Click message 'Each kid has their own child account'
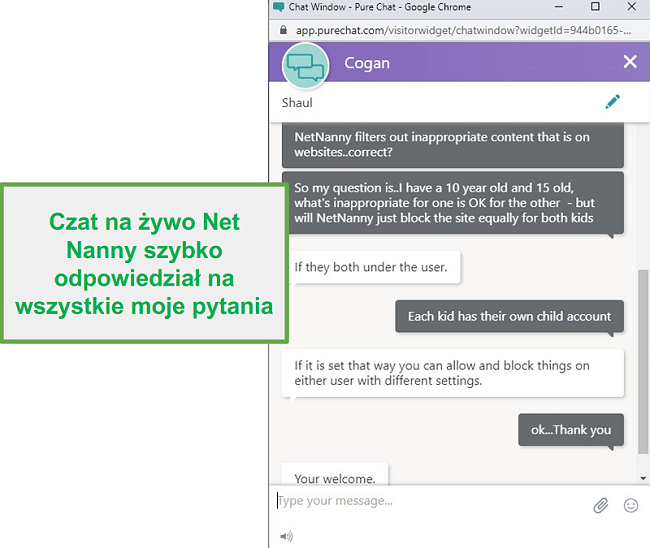The image size is (650, 548). [x=509, y=316]
